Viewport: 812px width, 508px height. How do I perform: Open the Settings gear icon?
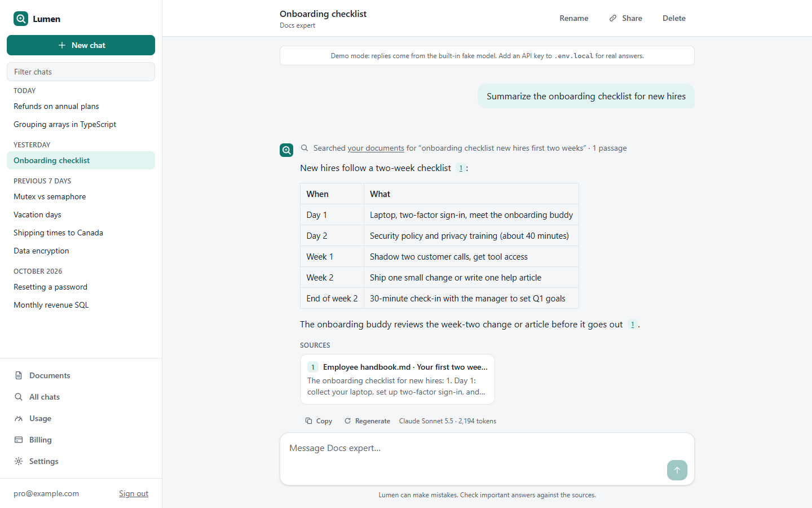[x=19, y=461]
